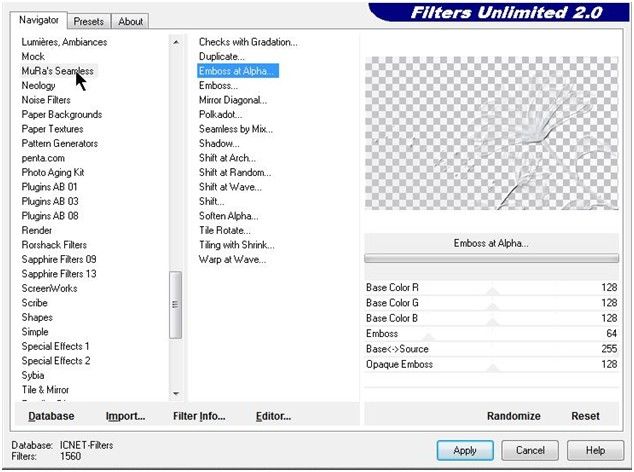Click the category list scroll down arrow
The image size is (634, 472).
[x=176, y=393]
